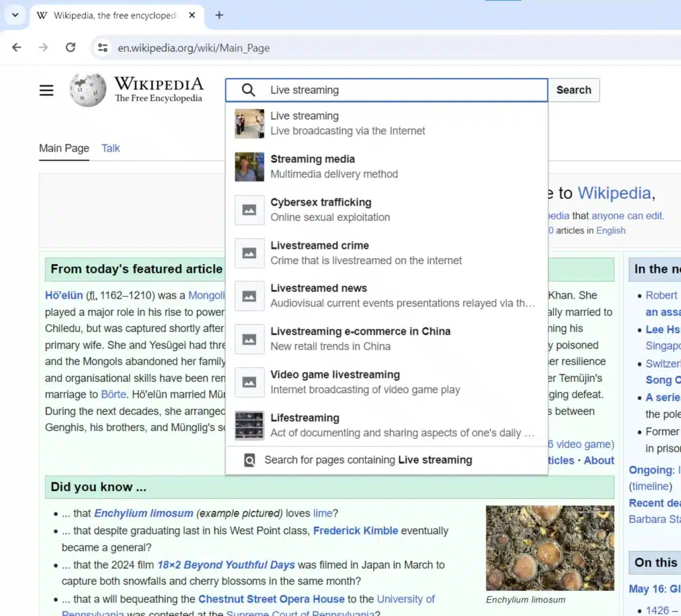Open the tab search dropdown arrow
The image size is (681, 616).
[15, 15]
